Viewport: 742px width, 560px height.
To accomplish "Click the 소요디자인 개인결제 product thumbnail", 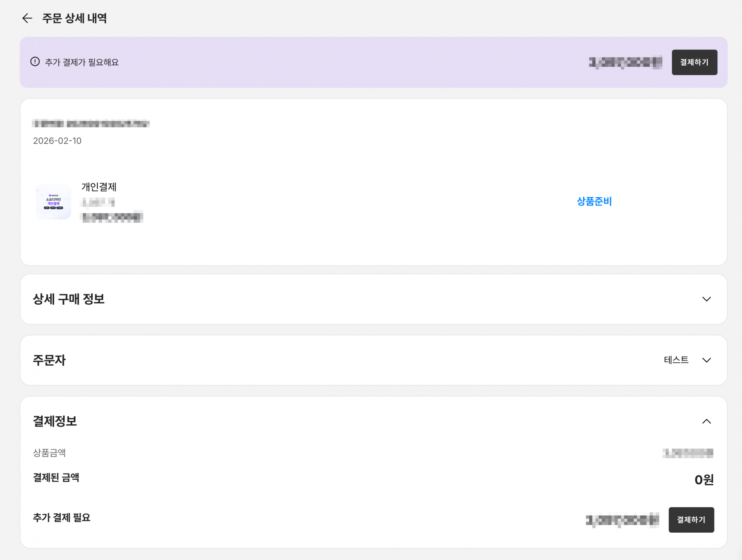I will pyautogui.click(x=53, y=202).
